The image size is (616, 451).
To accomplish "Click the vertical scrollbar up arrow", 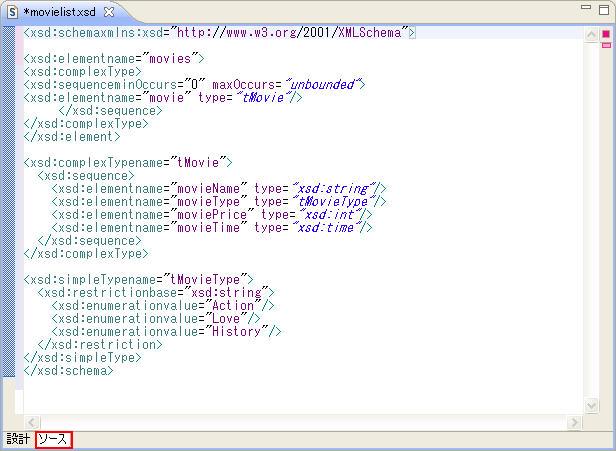I will (591, 33).
